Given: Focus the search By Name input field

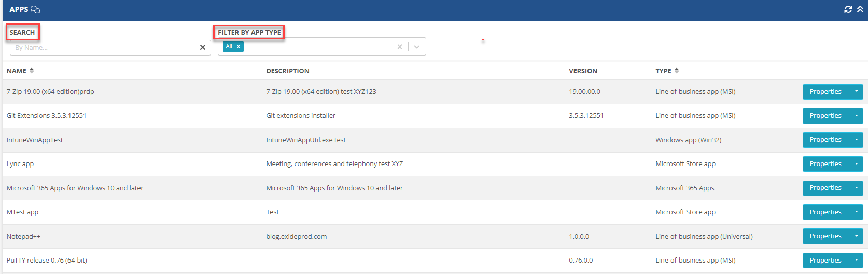Looking at the screenshot, I should pyautogui.click(x=103, y=48).
